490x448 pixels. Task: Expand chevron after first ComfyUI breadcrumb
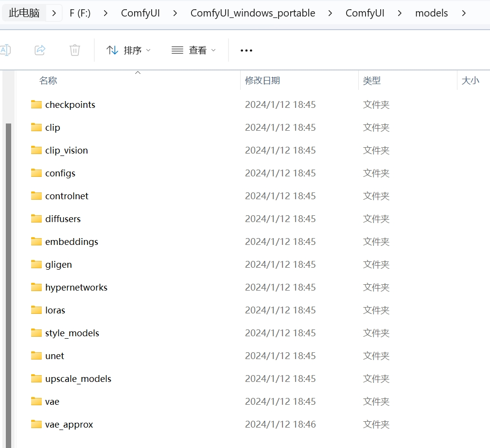click(x=175, y=13)
